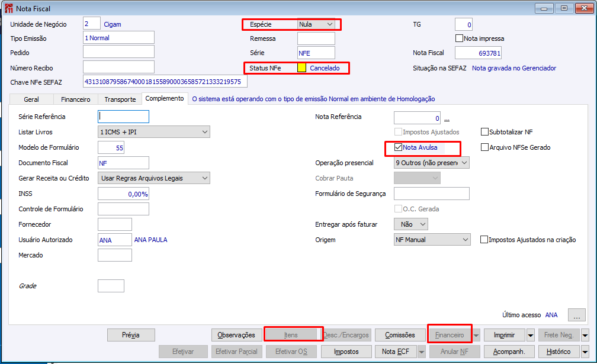
Task: Click the Anular NF button
Action: (x=454, y=352)
